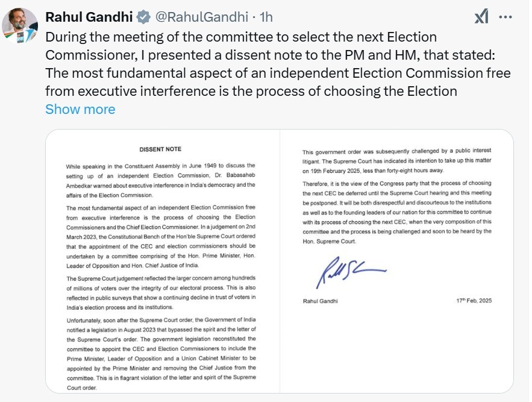
Task: Click the DISSENT NOTE heading
Action: coord(160,149)
